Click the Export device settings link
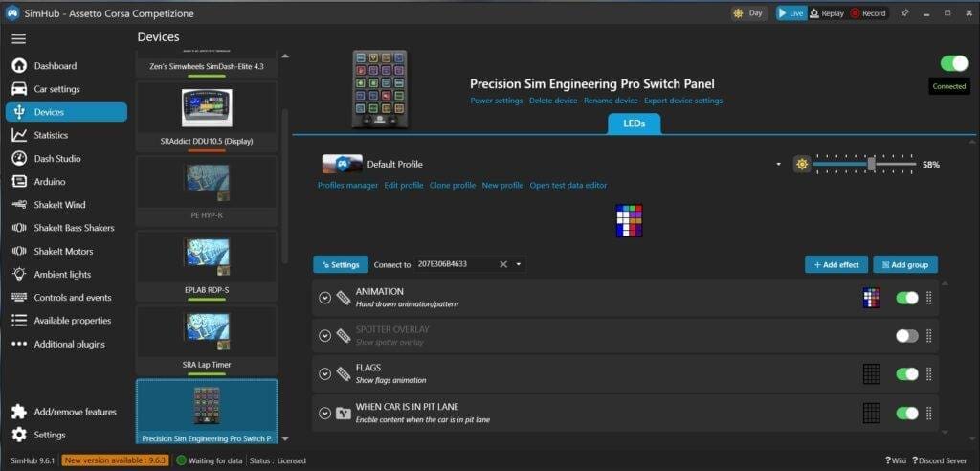Viewport: 980px width, 471px height. pyautogui.click(x=683, y=101)
